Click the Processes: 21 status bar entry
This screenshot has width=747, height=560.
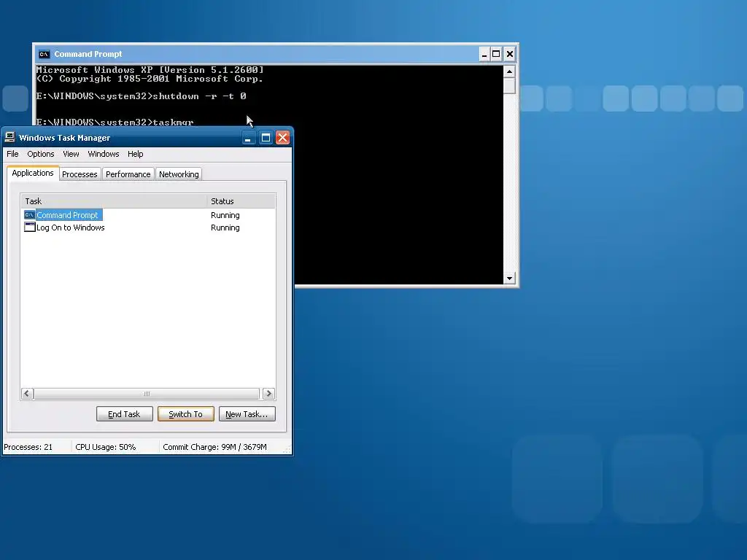28,447
